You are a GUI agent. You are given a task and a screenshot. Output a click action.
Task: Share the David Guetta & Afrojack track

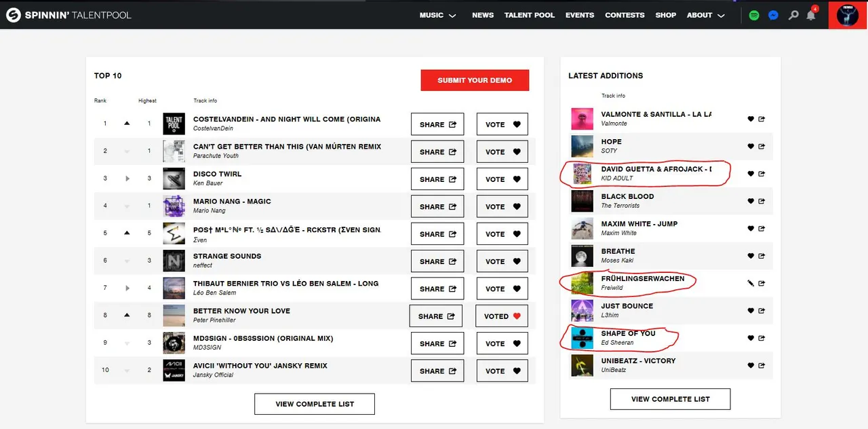click(x=762, y=174)
